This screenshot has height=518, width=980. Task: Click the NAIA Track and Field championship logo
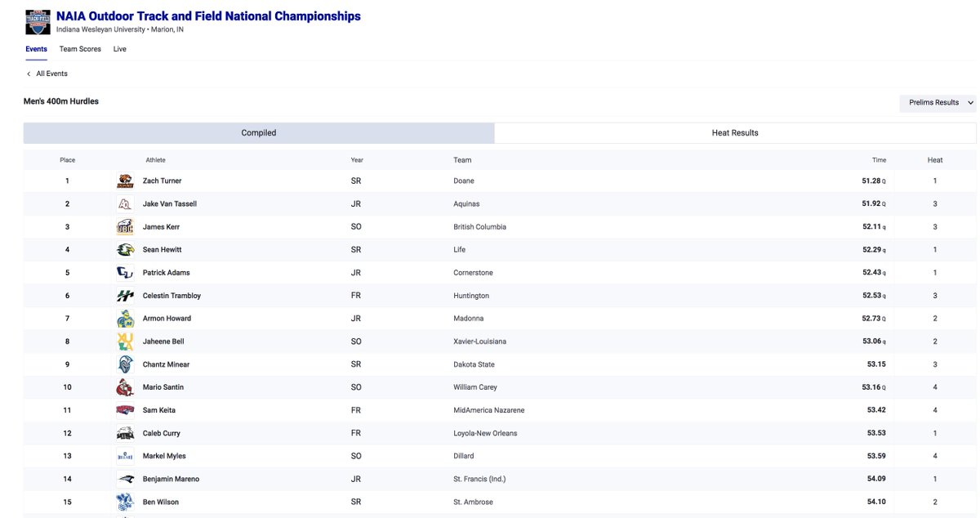point(38,22)
